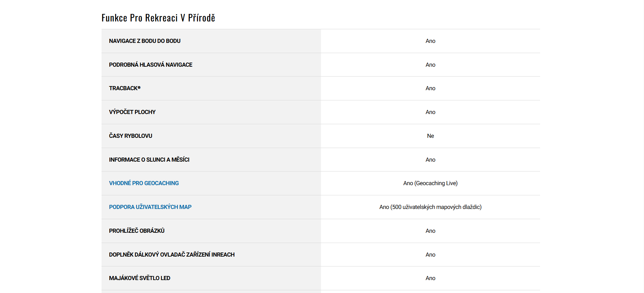Select Ano value for Prohlížeč obrázků
Viewport: 644px width, 293px height.
click(430, 231)
